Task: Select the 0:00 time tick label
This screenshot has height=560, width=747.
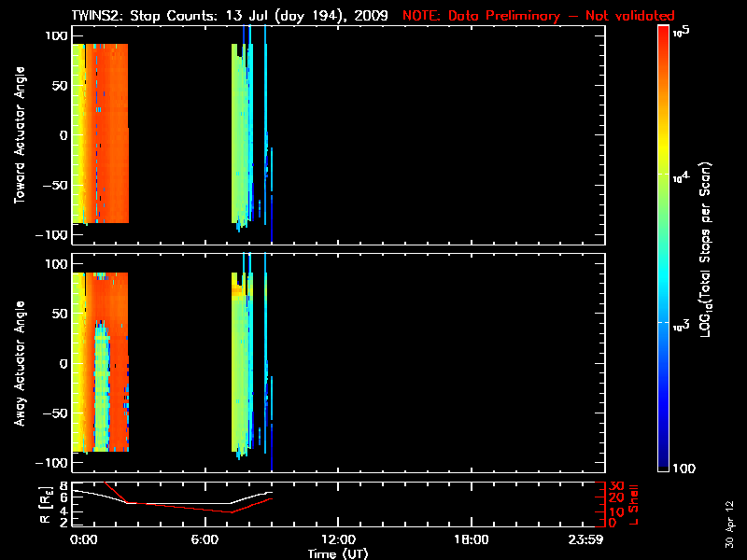Action: [83, 540]
